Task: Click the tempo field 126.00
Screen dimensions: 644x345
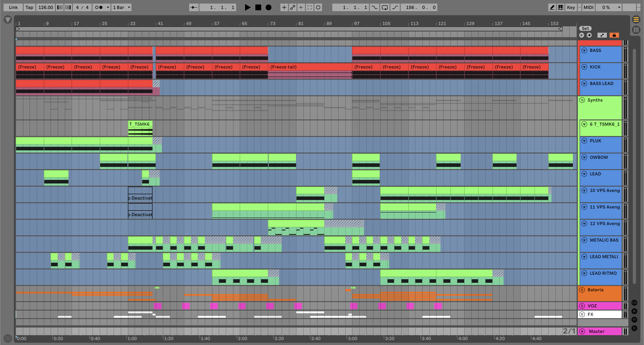Action: [45, 7]
